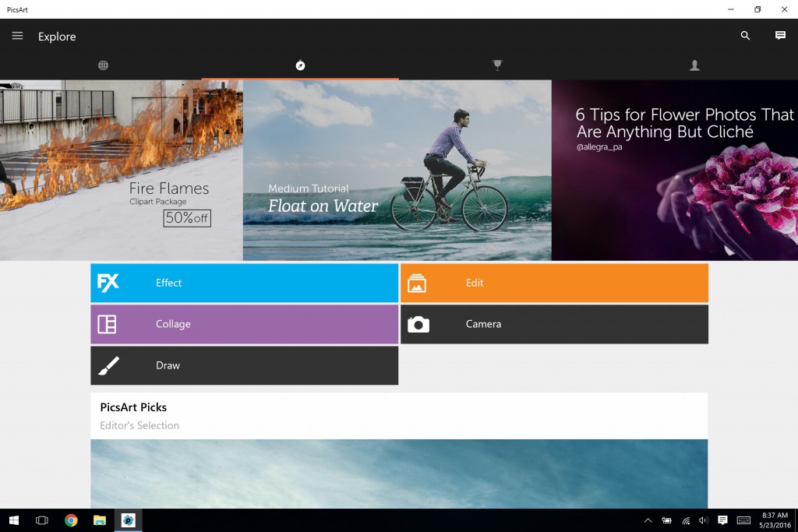
Task: Launch the Camera tool label
Action: tap(483, 324)
